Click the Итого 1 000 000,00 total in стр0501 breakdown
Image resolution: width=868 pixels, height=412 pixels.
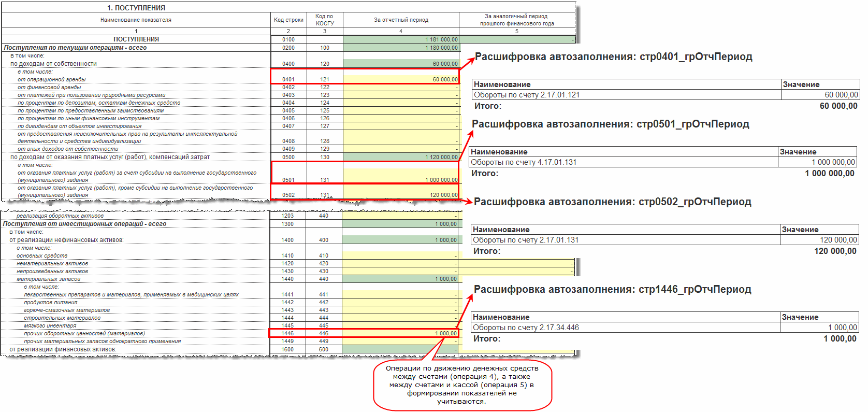pyautogui.click(x=830, y=173)
